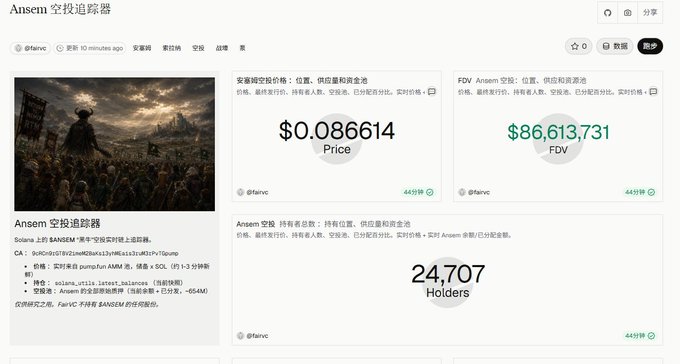Click the 44分钟 status badge on Price card

point(418,192)
